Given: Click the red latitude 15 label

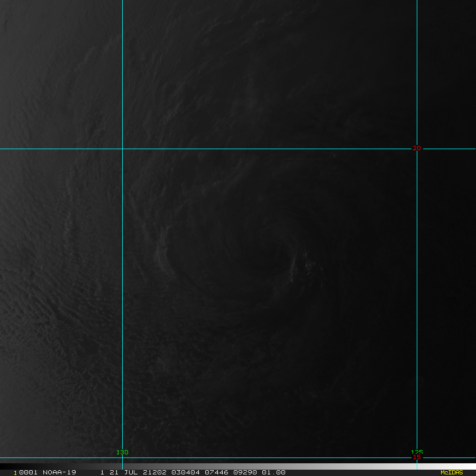Looking at the screenshot, I should tap(417, 457).
